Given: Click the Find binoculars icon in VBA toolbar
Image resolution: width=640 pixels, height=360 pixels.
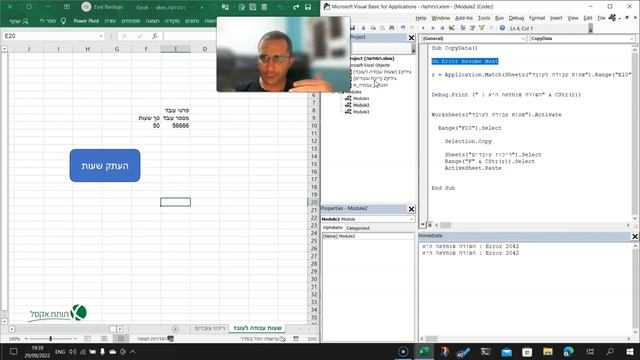Looking at the screenshot, I should 392,28.
